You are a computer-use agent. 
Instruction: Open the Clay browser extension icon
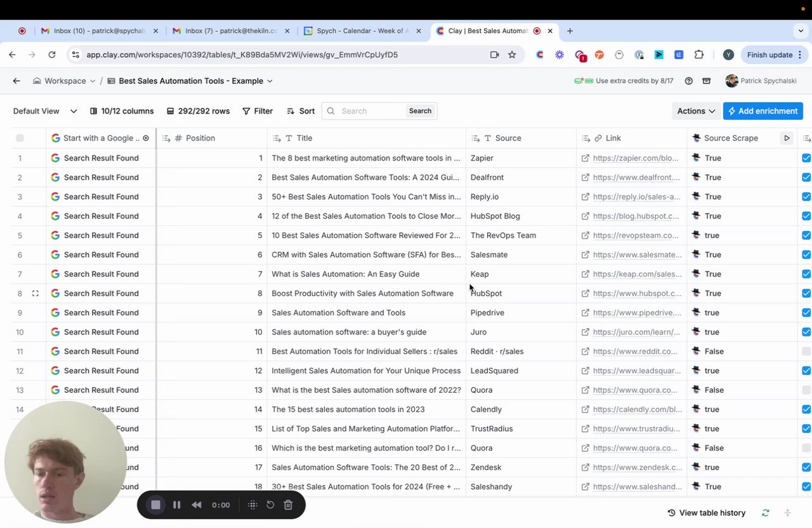click(540, 55)
